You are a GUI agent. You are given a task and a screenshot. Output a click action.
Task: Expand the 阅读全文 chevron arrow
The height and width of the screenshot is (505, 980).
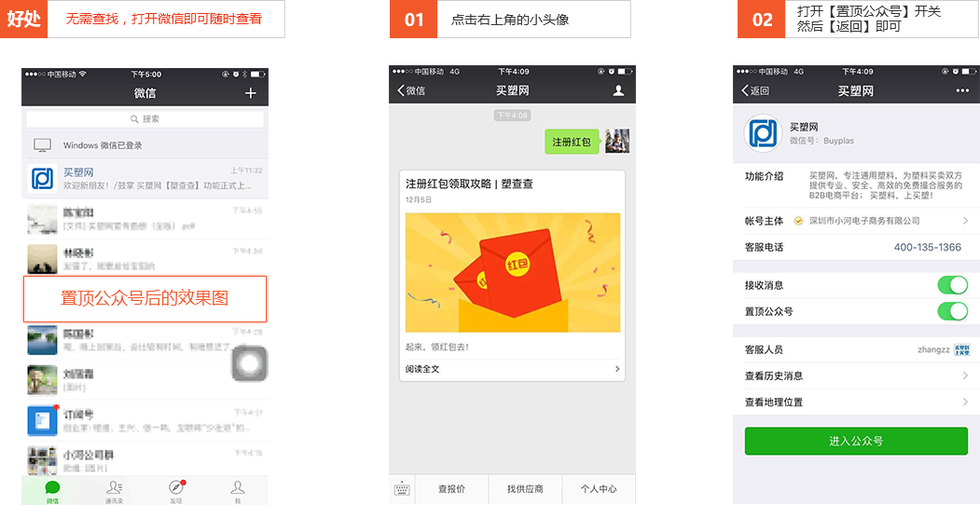point(617,369)
